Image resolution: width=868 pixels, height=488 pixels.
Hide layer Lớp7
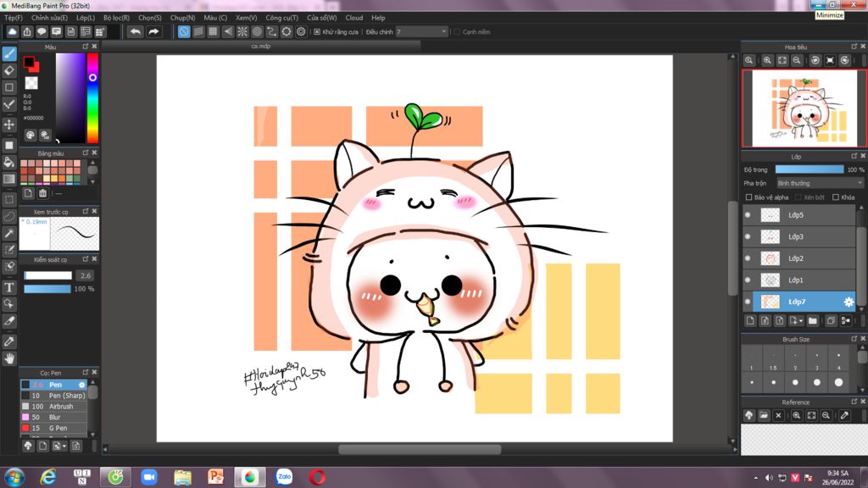coord(748,302)
